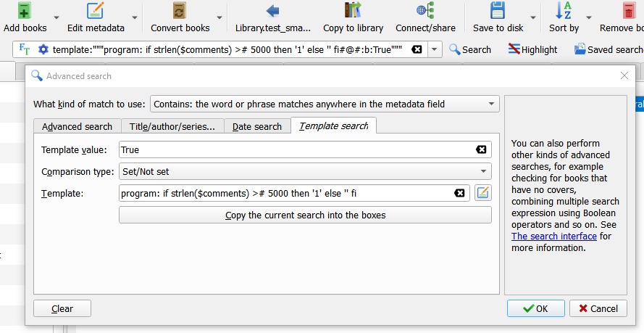Follow The search interface link

[x=553, y=236]
